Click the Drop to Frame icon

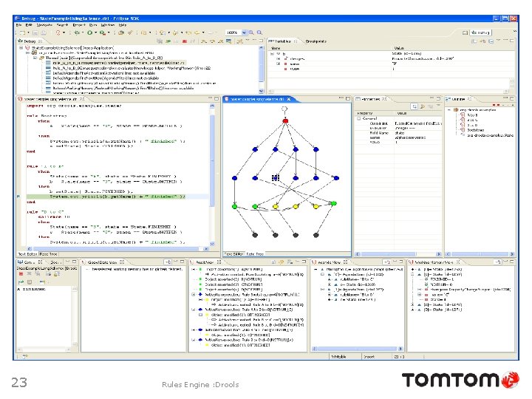(228, 41)
